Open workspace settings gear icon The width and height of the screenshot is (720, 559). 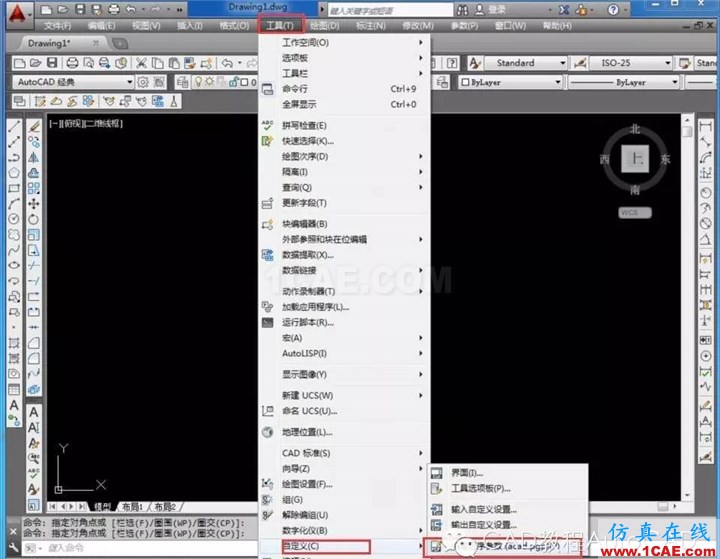[x=143, y=82]
